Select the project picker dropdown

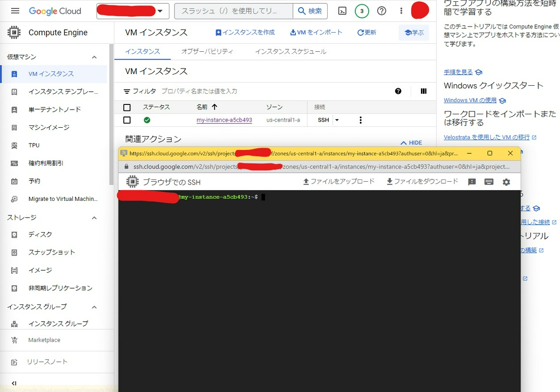[x=133, y=11]
